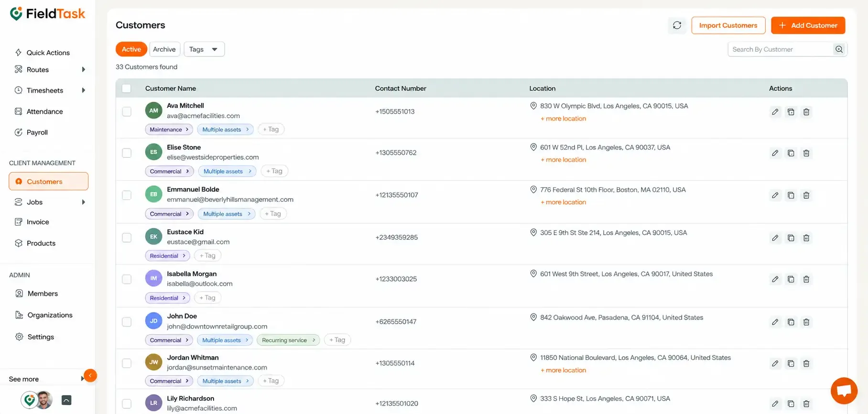868x414 pixels.
Task: Open Settings in admin section
Action: coord(35,337)
